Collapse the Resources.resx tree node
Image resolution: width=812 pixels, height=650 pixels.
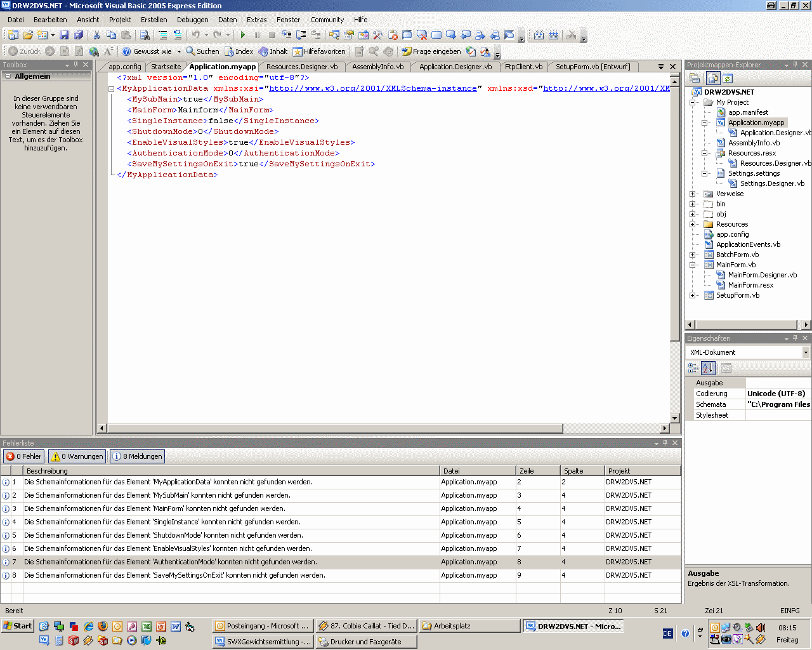705,153
